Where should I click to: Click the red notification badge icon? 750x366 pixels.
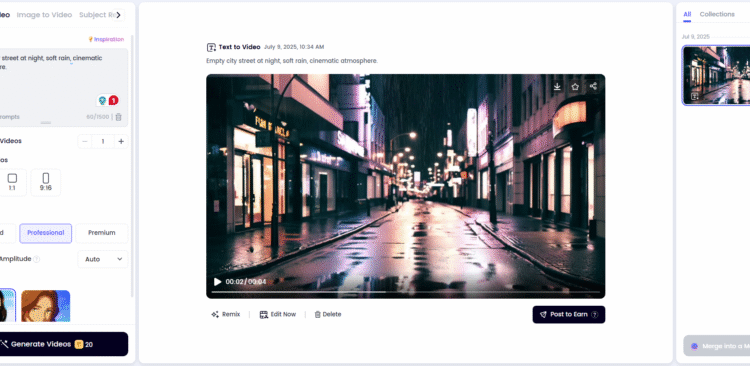(113, 100)
